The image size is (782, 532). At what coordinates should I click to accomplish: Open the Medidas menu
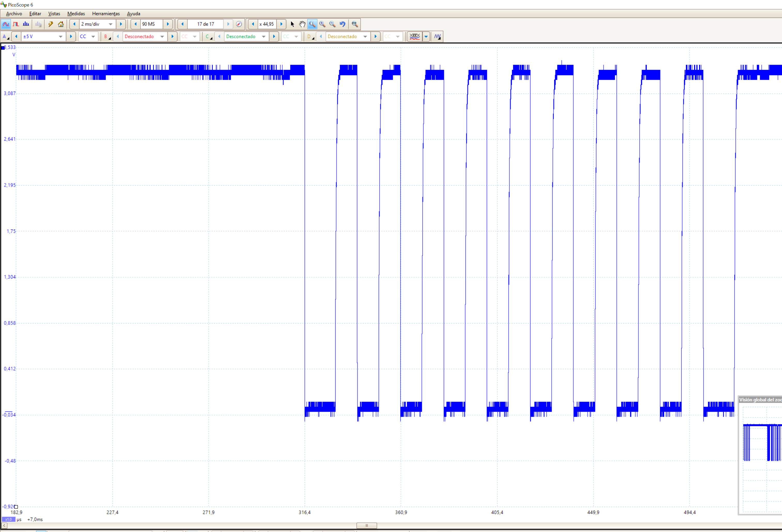76,14
